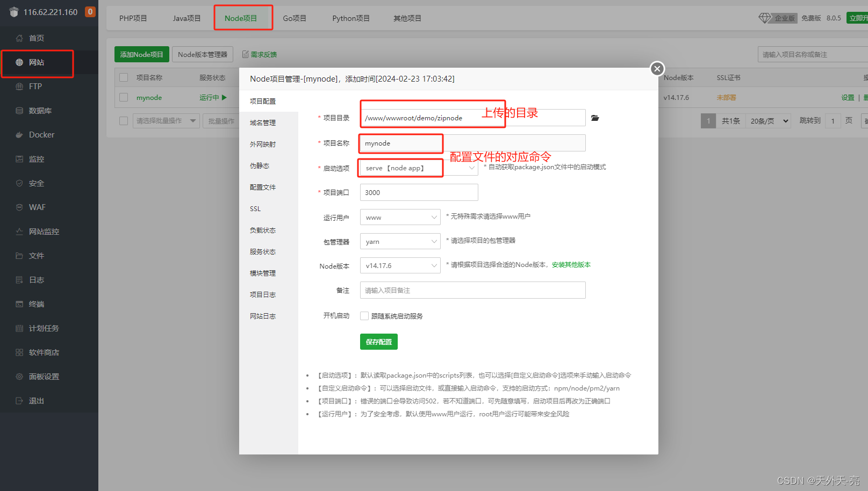
Task: Open the 请选择批量操作 dropdown
Action: pyautogui.click(x=166, y=121)
